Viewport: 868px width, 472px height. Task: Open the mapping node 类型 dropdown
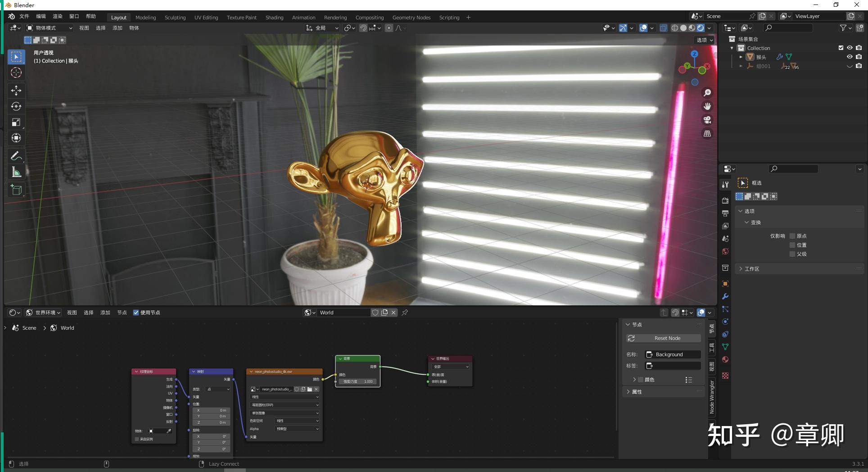(218, 389)
